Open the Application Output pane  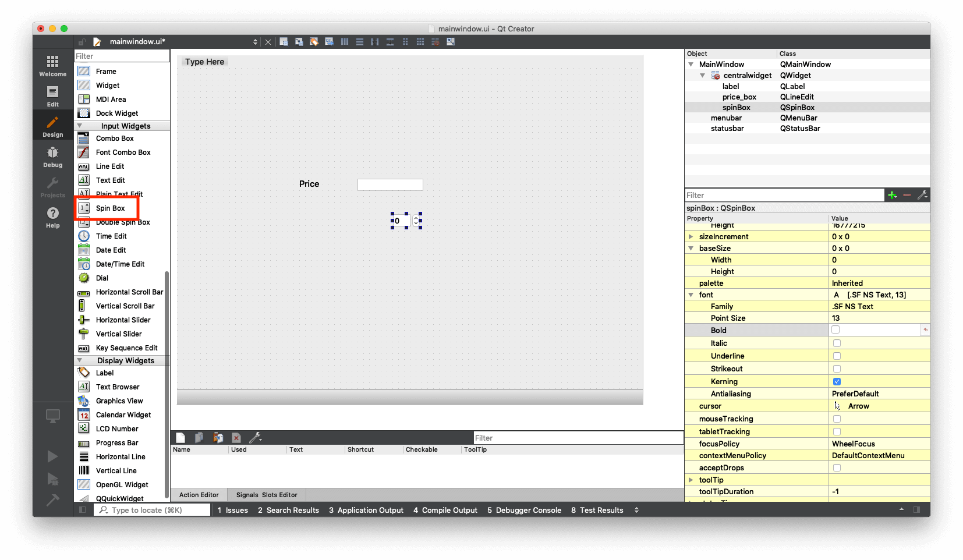point(366,511)
